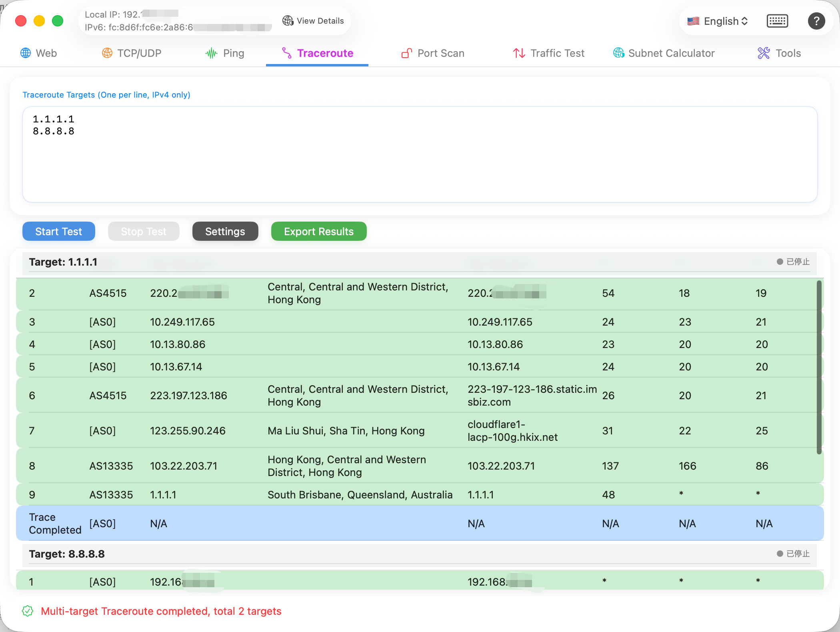Click the teal Subnet Calculator globe icon
Screen dimensions: 840x632
coord(618,53)
